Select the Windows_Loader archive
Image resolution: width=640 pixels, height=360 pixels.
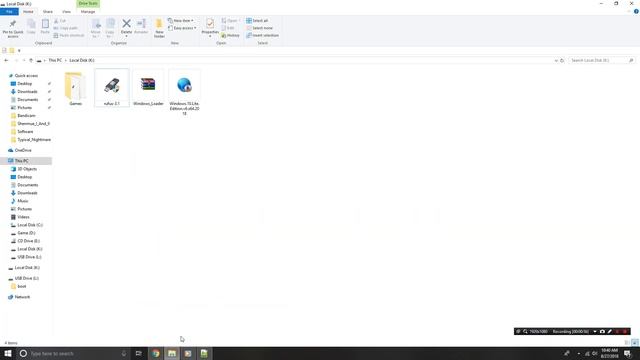click(148, 89)
